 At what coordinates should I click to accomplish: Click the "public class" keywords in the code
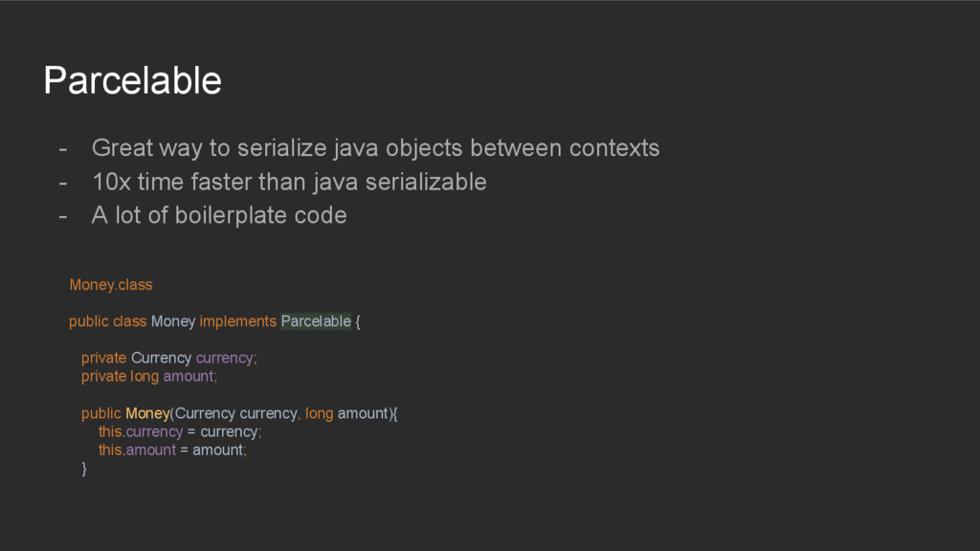click(107, 321)
